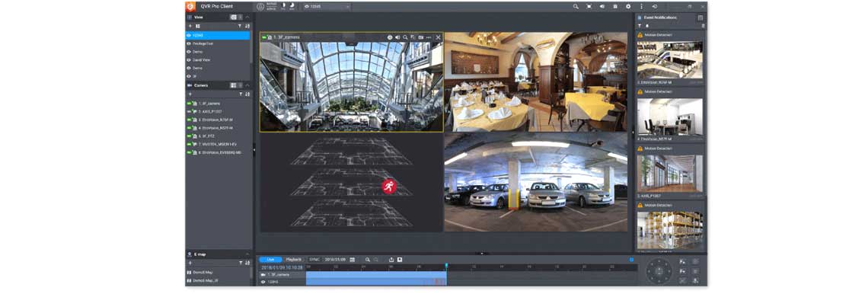
Task: Collapse the E-map panel section
Action: (247, 254)
